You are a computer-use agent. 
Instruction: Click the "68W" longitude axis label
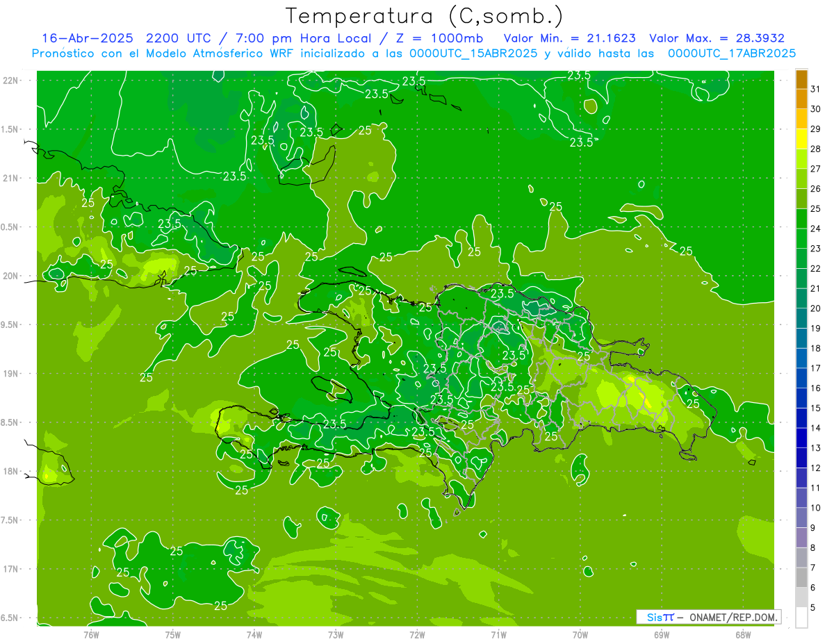click(x=743, y=634)
